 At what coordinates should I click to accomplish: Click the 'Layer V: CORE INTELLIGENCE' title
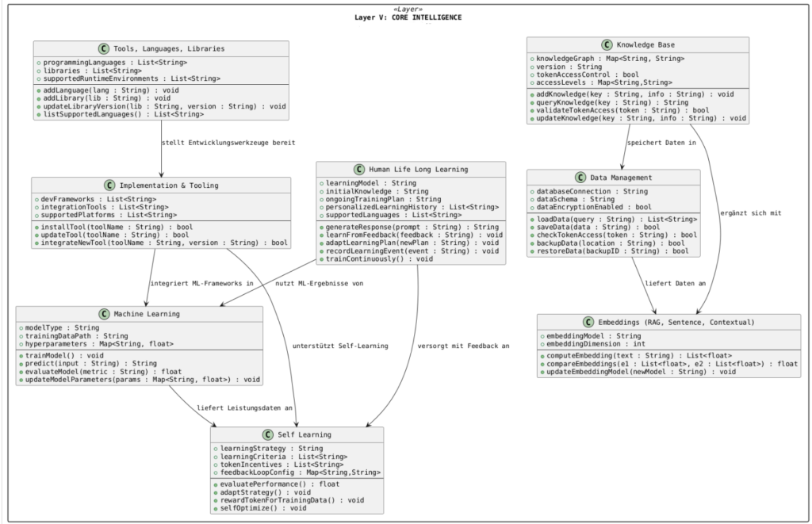(405, 17)
